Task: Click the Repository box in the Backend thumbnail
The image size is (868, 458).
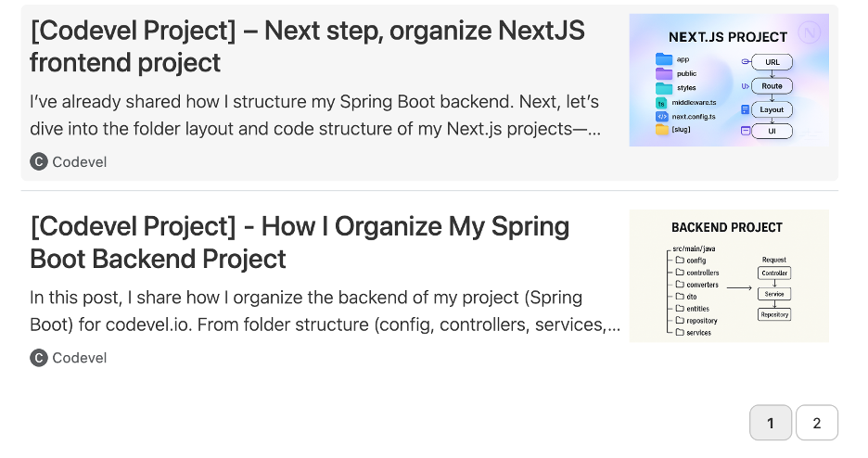Action: pos(774,315)
